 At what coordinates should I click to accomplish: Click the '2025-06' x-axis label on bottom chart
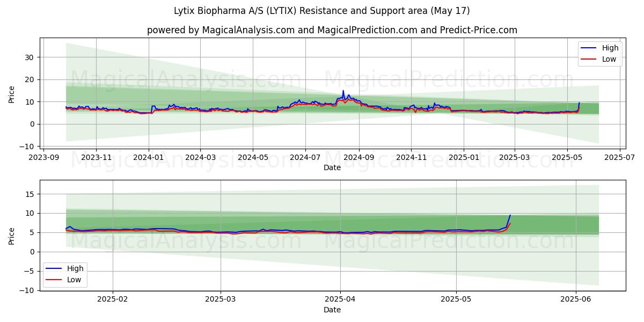[576, 301]
